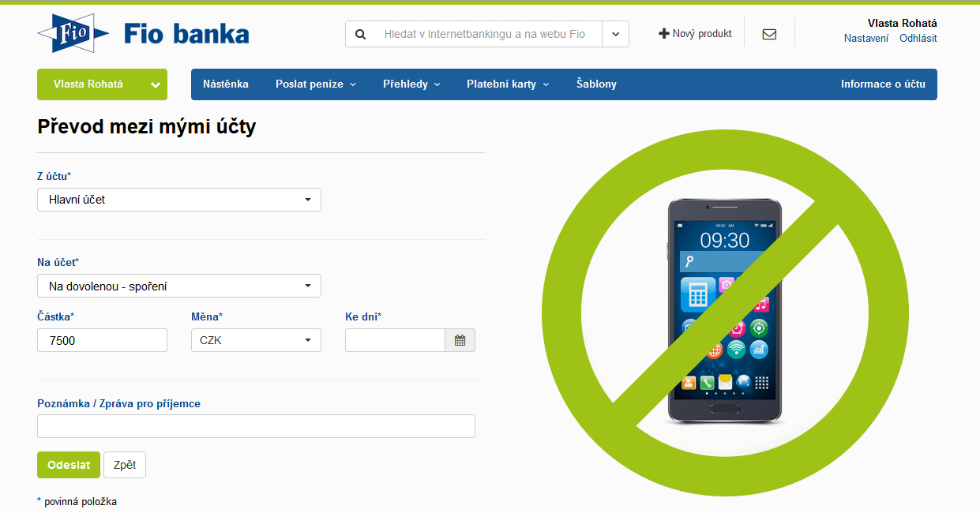Click the plus icon for Nový produkt
This screenshot has width=980, height=513.
[x=664, y=34]
